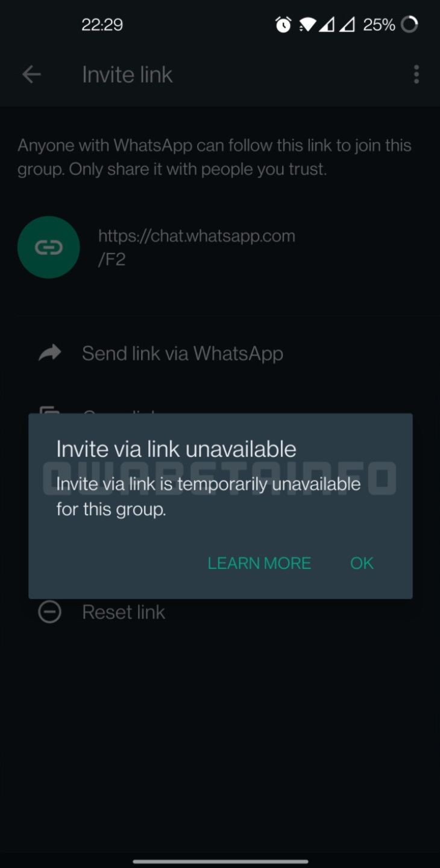Tap the bottom home gesture bar
The width and height of the screenshot is (440, 868).
220,861
